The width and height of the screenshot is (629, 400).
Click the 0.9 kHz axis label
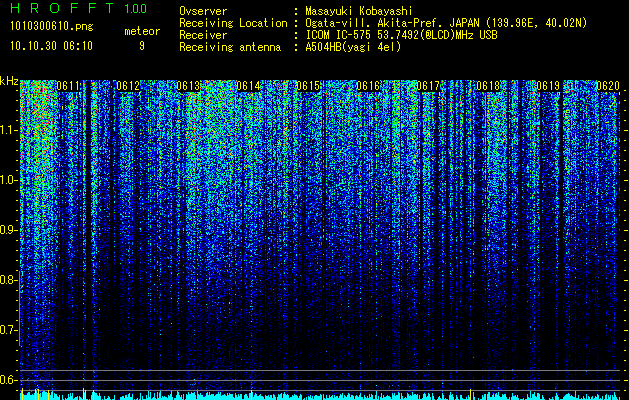pyautogui.click(x=9, y=230)
